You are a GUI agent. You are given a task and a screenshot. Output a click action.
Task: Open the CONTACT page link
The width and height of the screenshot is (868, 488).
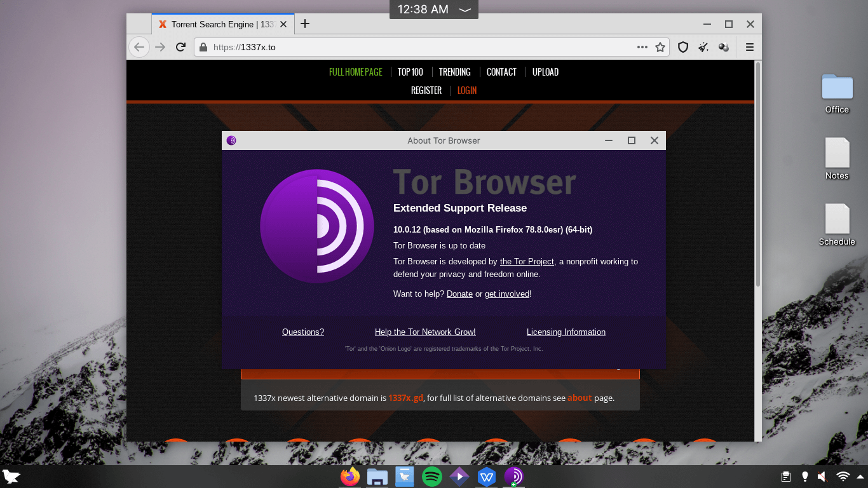[x=501, y=72]
